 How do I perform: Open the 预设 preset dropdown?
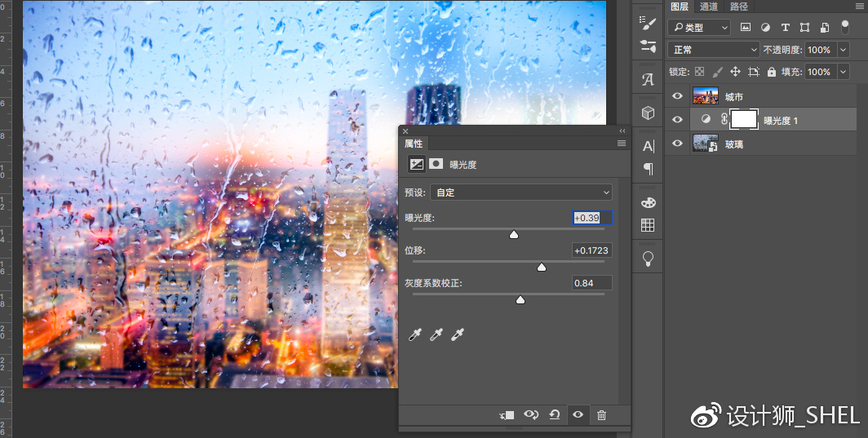pos(521,192)
